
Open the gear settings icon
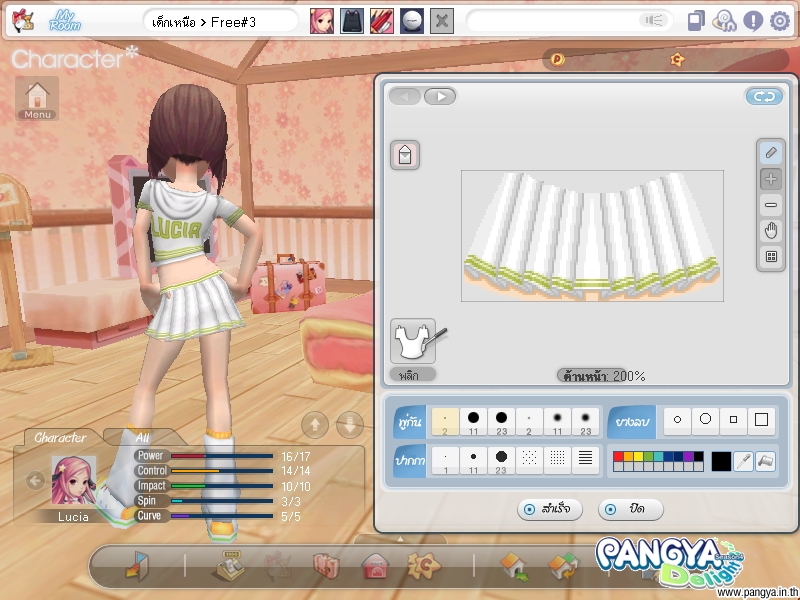tap(780, 21)
